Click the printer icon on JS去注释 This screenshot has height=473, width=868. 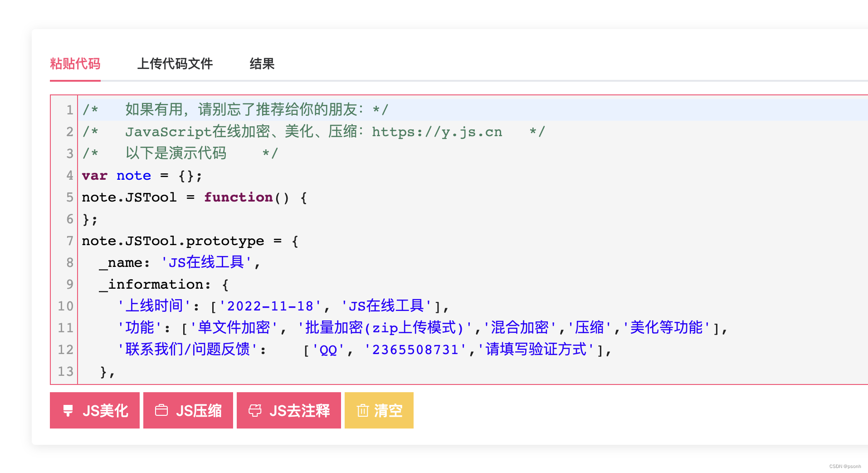click(255, 410)
